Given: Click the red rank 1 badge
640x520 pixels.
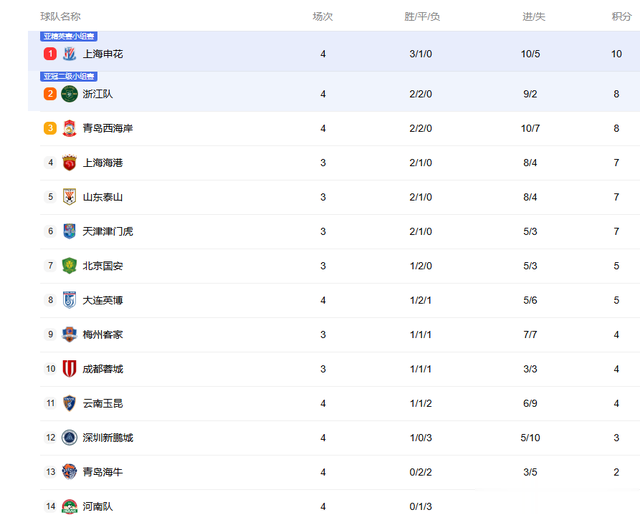Looking at the screenshot, I should pyautogui.click(x=50, y=53).
